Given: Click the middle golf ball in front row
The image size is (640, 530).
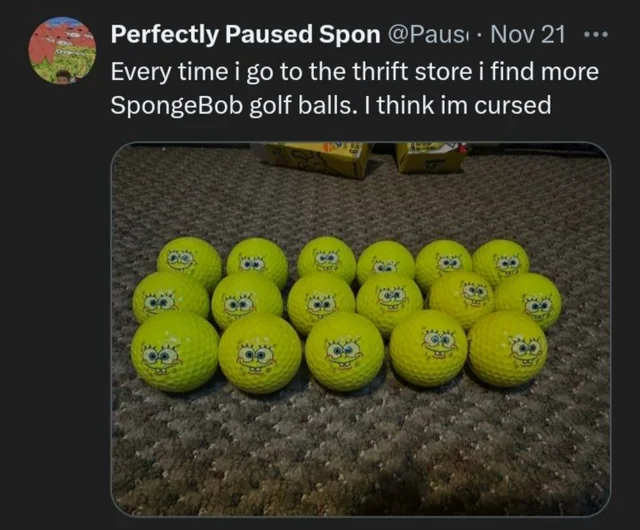Looking at the screenshot, I should [345, 352].
